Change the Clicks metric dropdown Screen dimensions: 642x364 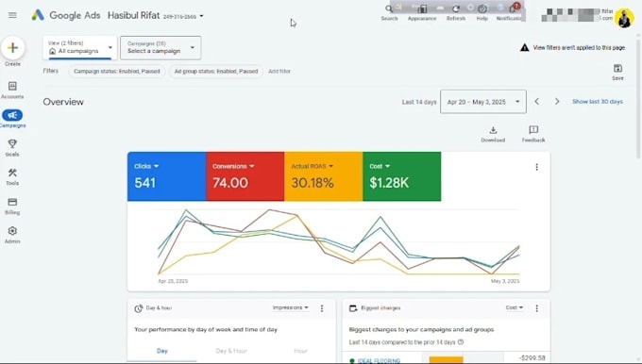[x=146, y=166]
